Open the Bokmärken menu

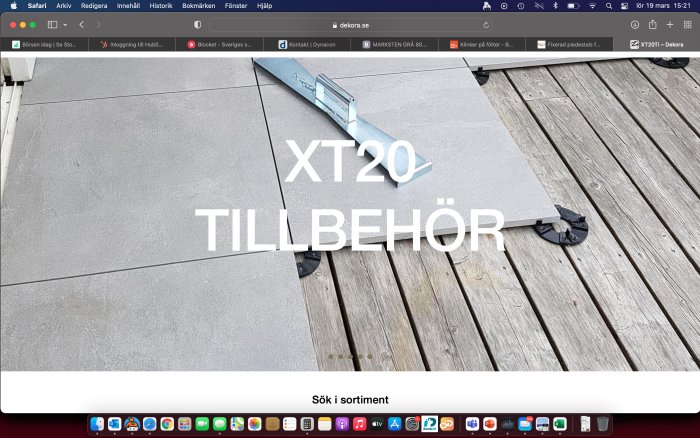198,6
